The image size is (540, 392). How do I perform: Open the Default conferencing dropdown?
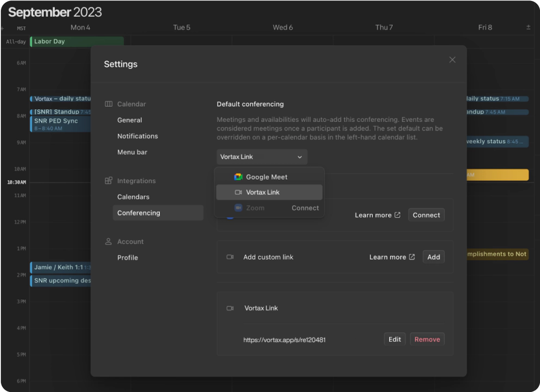pyautogui.click(x=262, y=157)
